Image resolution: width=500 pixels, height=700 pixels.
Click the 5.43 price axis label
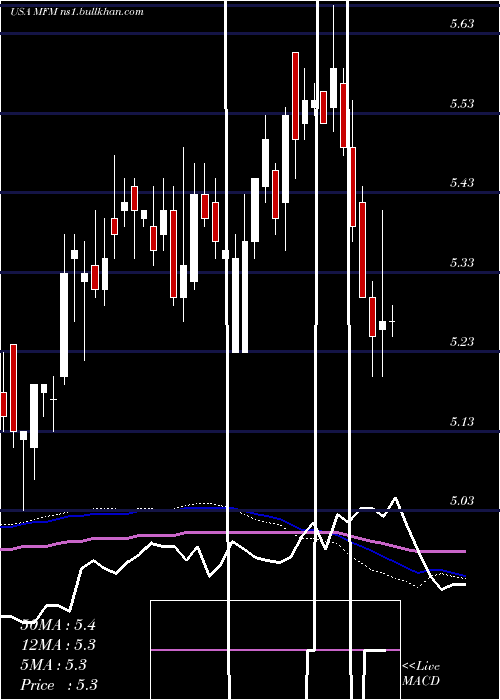click(x=462, y=182)
